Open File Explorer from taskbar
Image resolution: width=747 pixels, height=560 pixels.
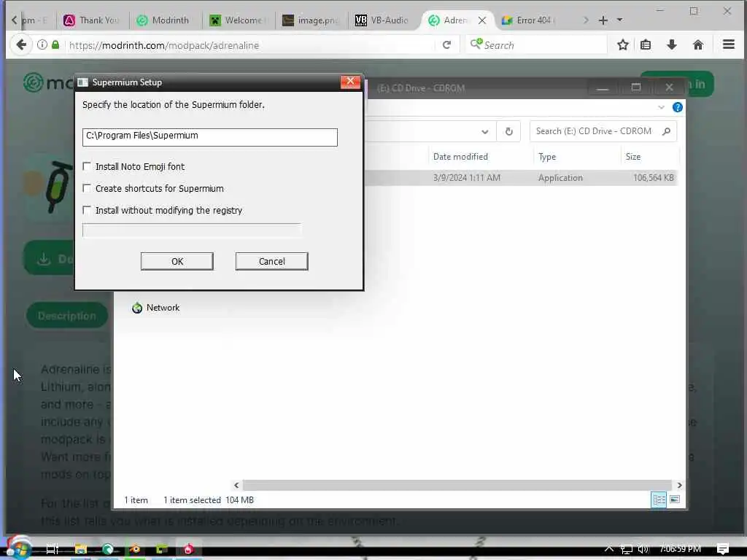pyautogui.click(x=80, y=549)
